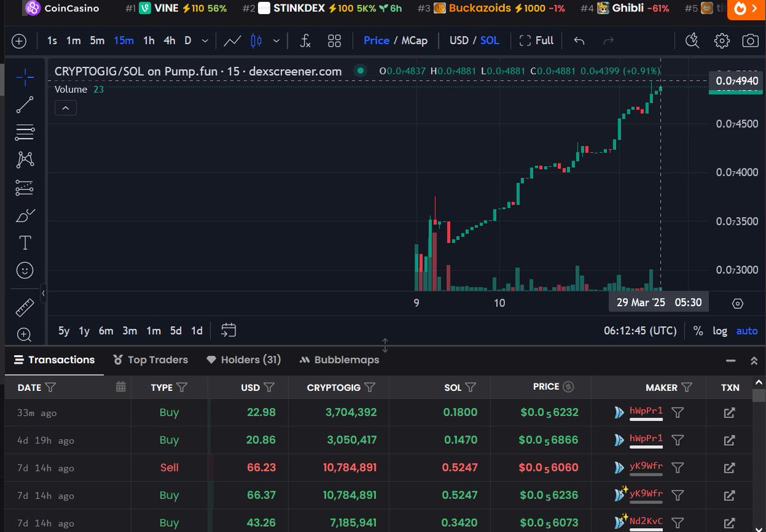Select the ruler measure tool
This screenshot has height=532, width=766.
[25, 308]
